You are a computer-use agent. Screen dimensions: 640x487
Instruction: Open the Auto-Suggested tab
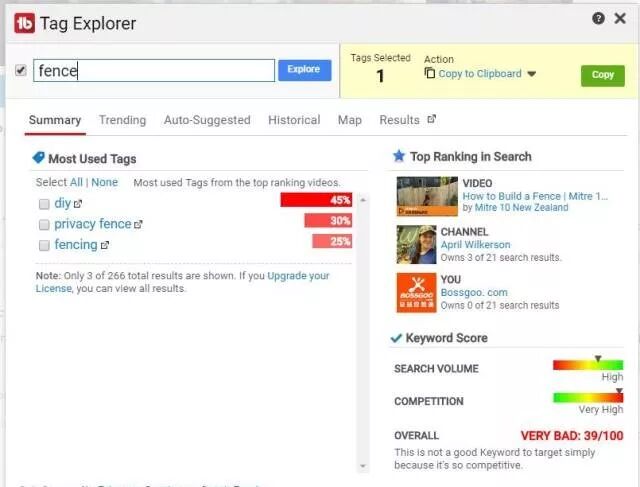(x=207, y=120)
